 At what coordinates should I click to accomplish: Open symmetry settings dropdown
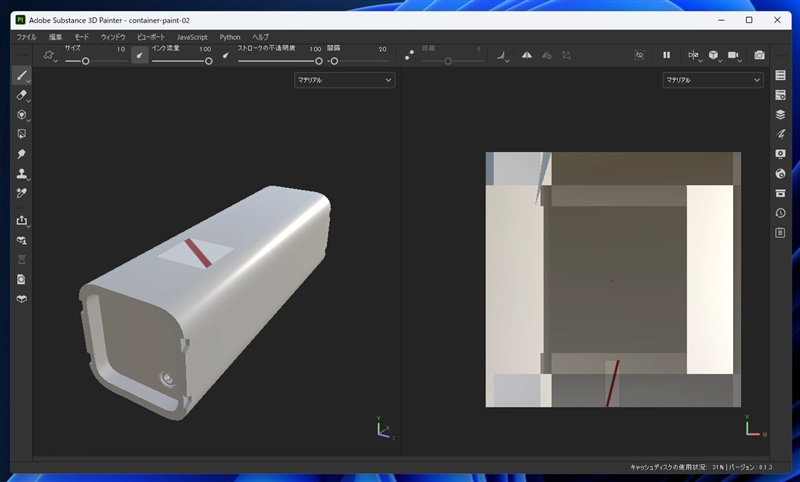(546, 55)
